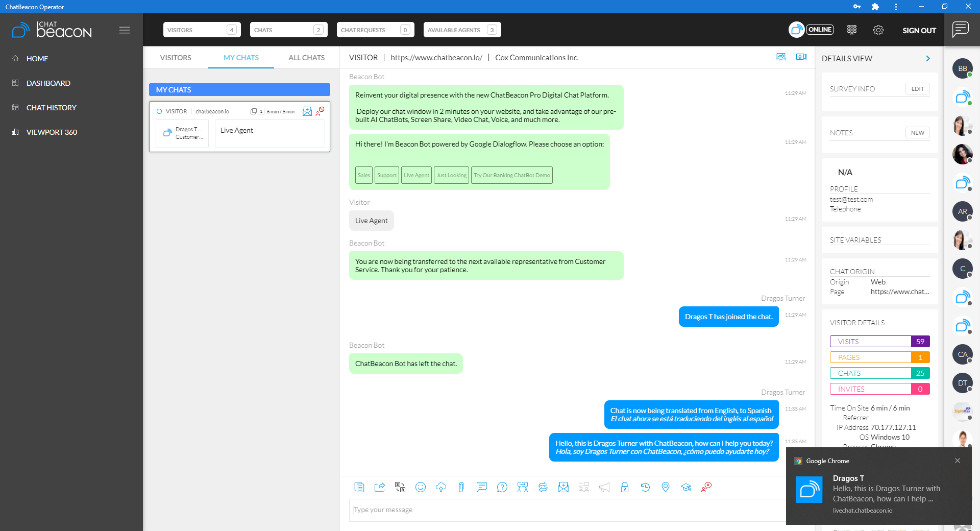Open CHAT HISTORY from the sidebar
980x531 pixels.
(x=51, y=108)
